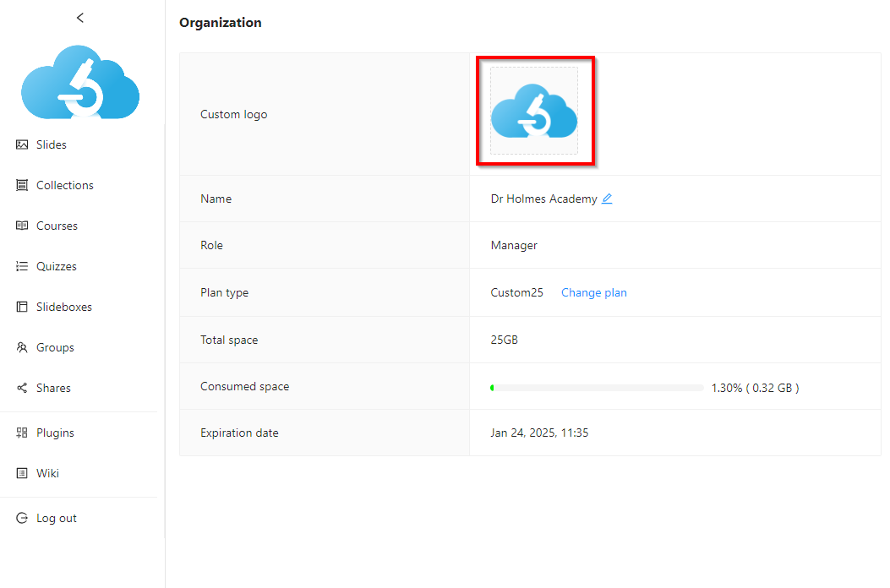Open the Slideboxes menu item
890x588 pixels.
(63, 307)
